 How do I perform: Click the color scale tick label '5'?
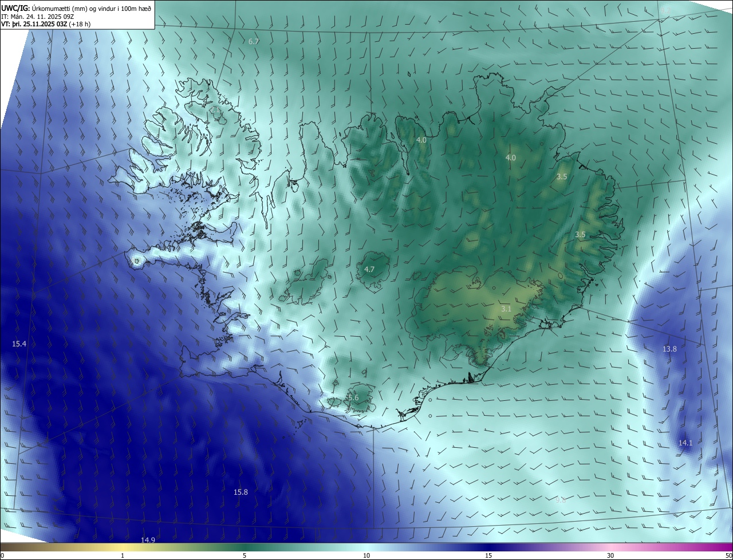[x=245, y=556]
